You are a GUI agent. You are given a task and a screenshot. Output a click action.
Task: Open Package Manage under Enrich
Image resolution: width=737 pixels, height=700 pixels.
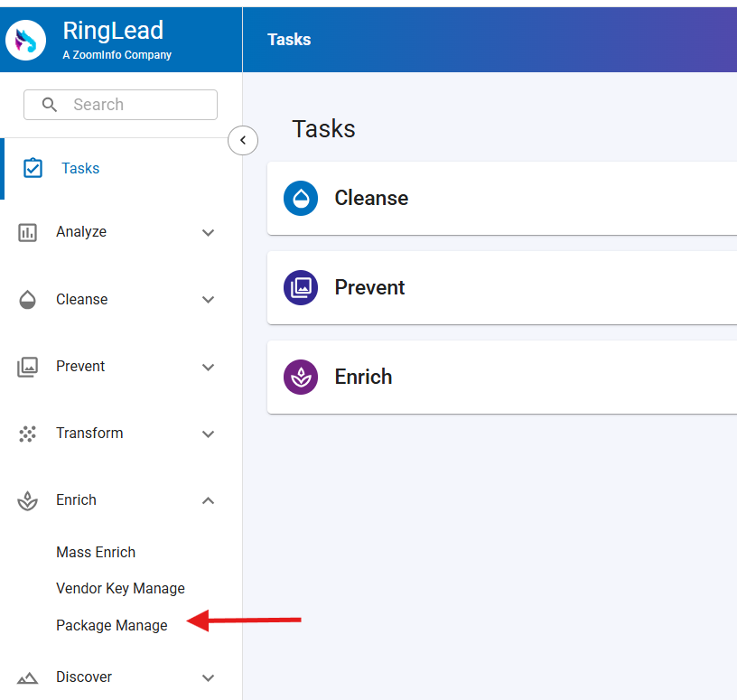[x=111, y=624]
